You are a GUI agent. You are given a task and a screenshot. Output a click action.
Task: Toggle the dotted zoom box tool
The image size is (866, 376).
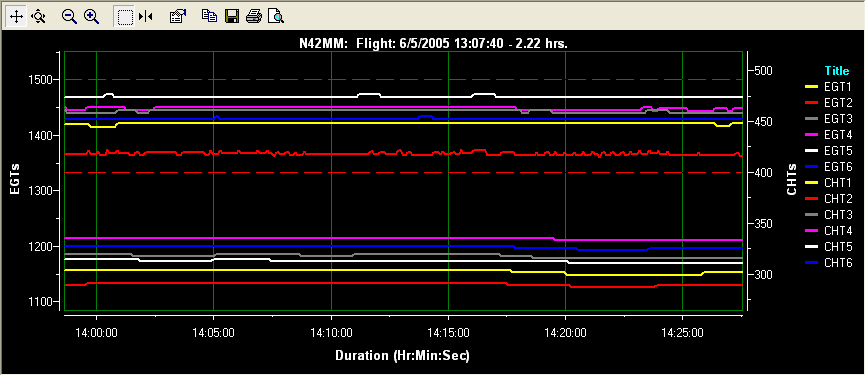125,17
